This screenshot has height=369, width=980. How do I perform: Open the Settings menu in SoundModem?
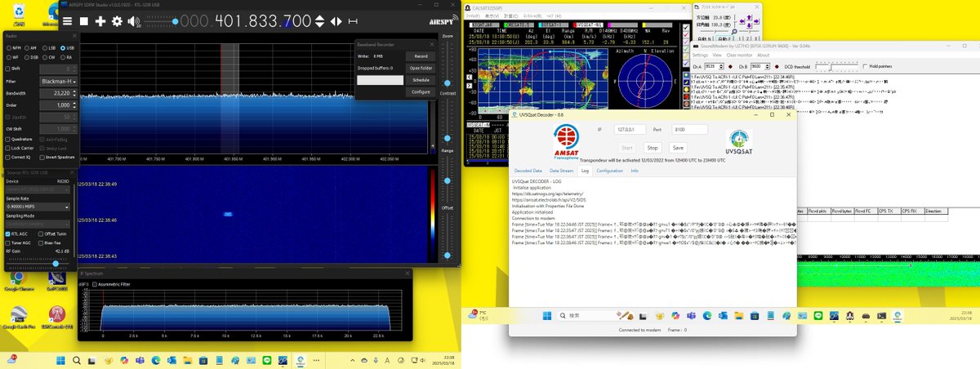[x=700, y=56]
